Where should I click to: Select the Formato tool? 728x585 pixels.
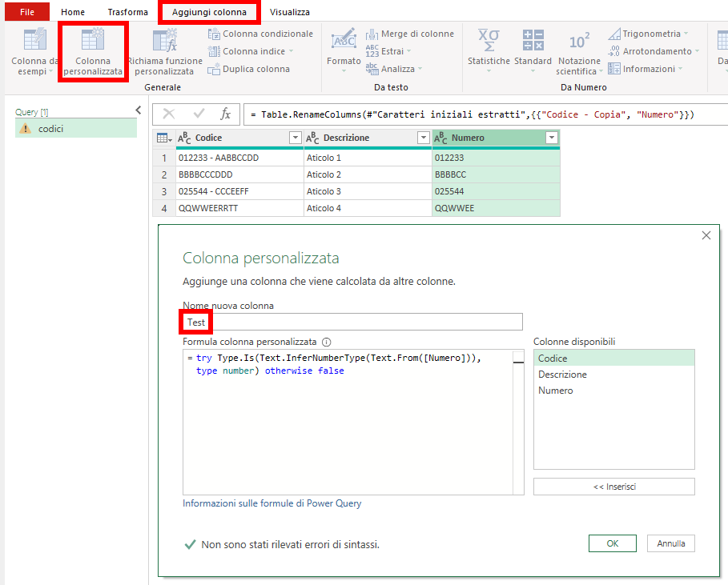[343, 51]
